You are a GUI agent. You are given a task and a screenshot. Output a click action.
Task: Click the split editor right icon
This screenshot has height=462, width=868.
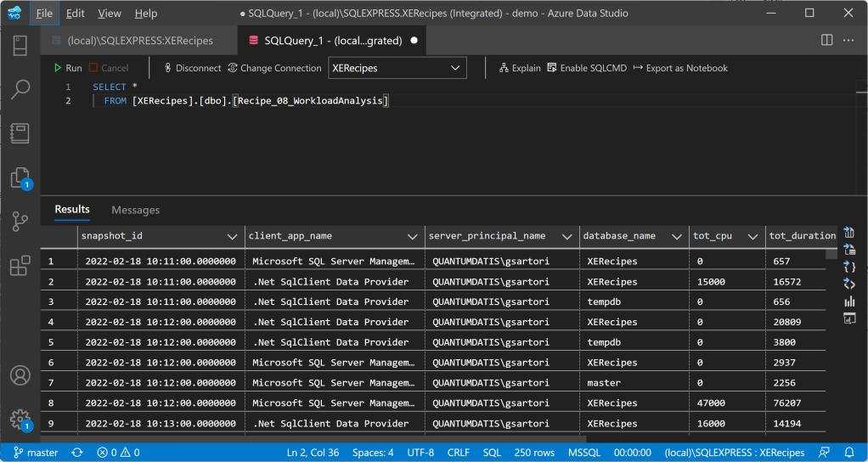[x=826, y=40]
